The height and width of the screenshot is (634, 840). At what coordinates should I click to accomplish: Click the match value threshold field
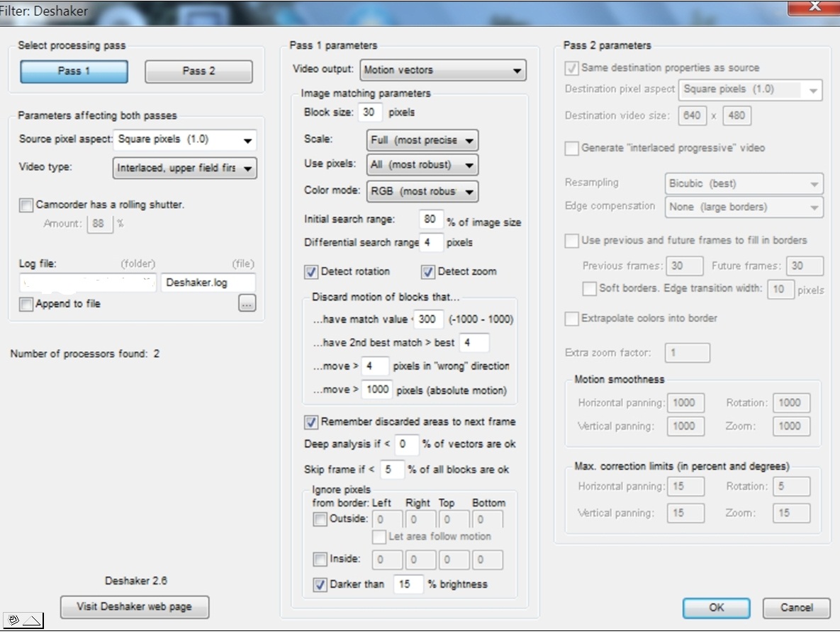coord(429,319)
